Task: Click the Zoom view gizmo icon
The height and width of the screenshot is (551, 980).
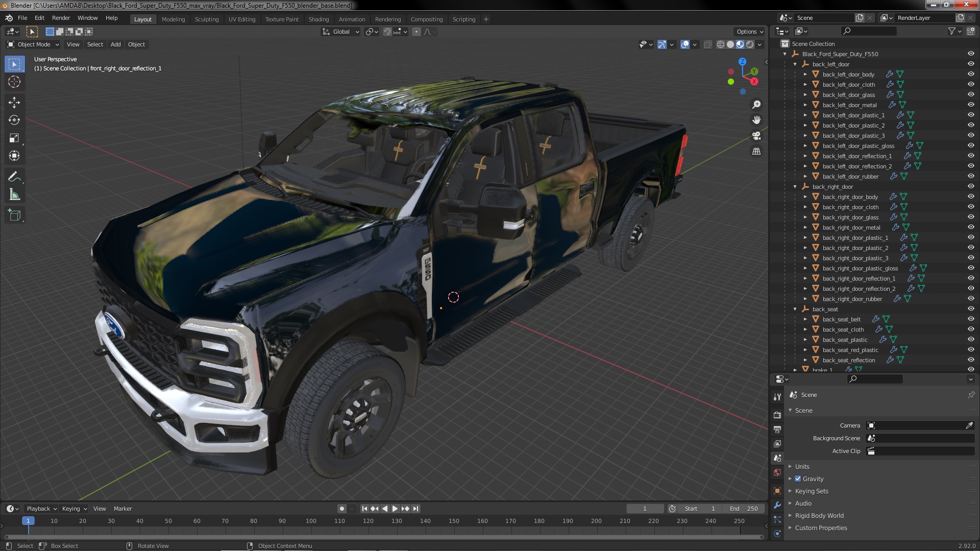Action: tap(756, 105)
